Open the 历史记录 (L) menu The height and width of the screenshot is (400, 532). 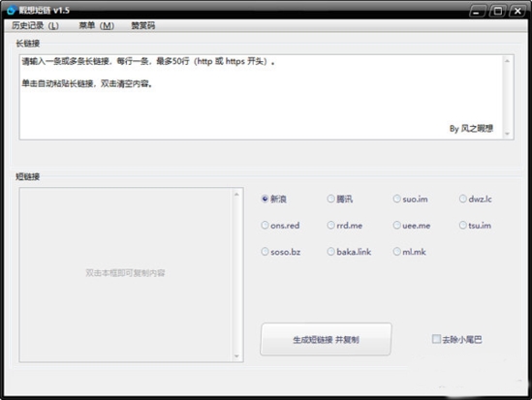coord(35,25)
